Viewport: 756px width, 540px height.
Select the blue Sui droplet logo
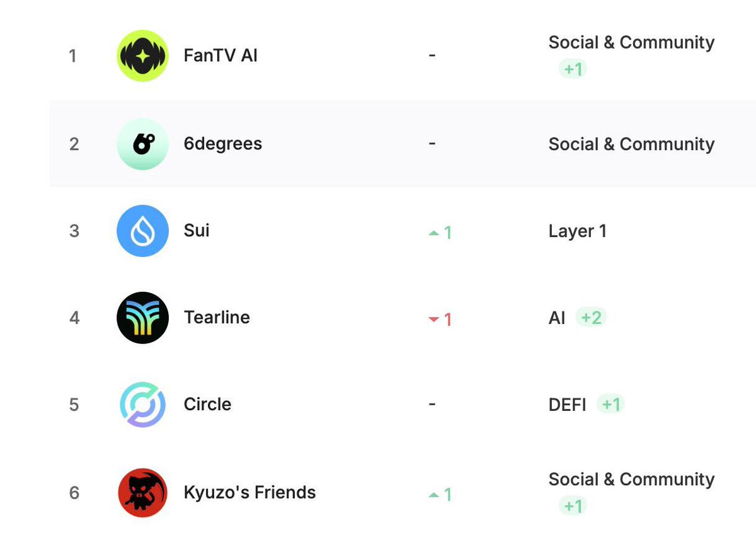click(143, 231)
